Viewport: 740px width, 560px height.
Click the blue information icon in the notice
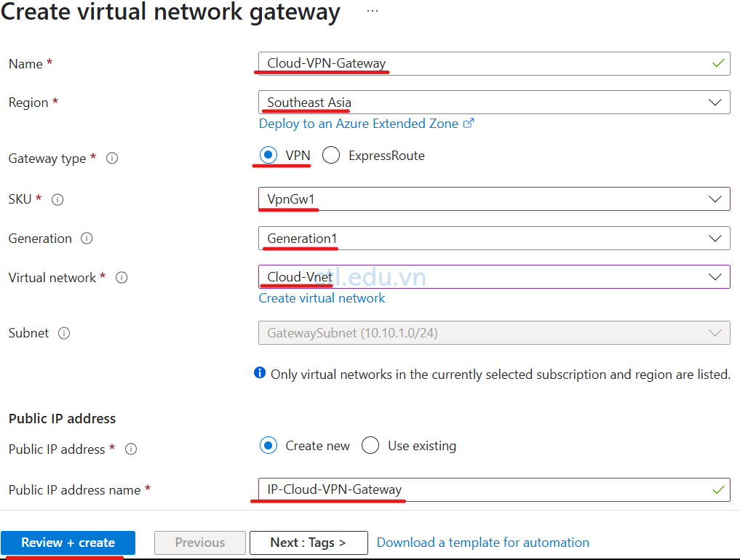260,372
